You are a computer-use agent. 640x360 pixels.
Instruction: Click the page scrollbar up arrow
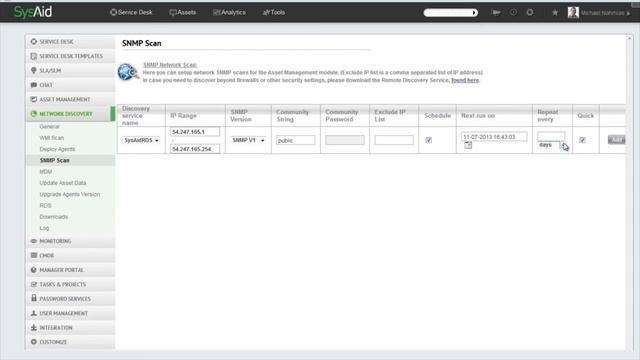tap(629, 38)
